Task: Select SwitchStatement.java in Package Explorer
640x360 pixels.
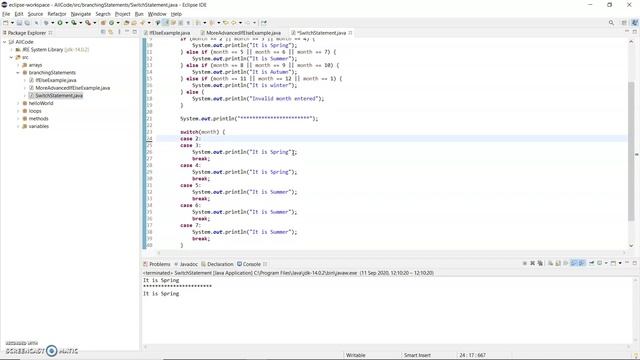Action: (x=59, y=96)
